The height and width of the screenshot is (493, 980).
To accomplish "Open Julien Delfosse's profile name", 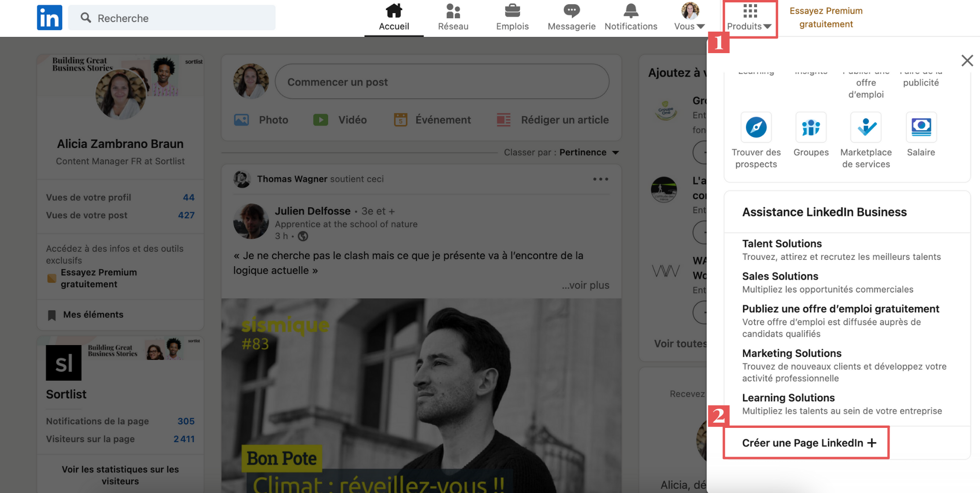I will (312, 211).
